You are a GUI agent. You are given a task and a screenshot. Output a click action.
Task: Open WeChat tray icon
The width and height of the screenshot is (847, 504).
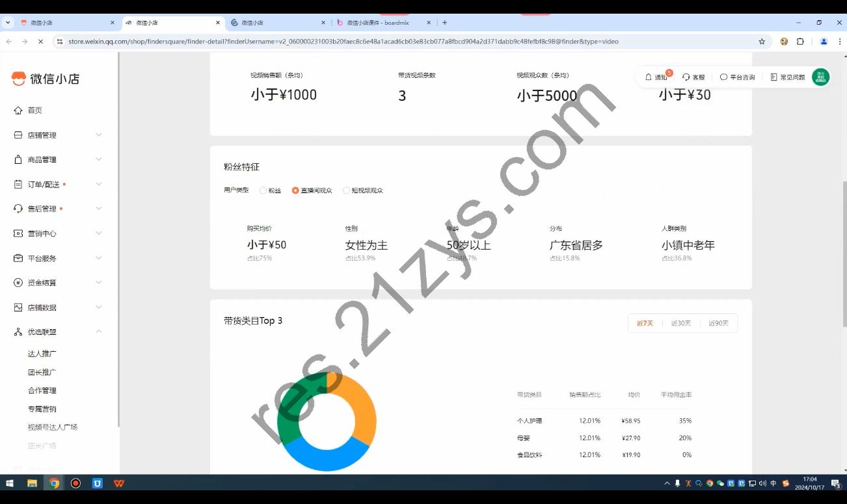(x=720, y=483)
